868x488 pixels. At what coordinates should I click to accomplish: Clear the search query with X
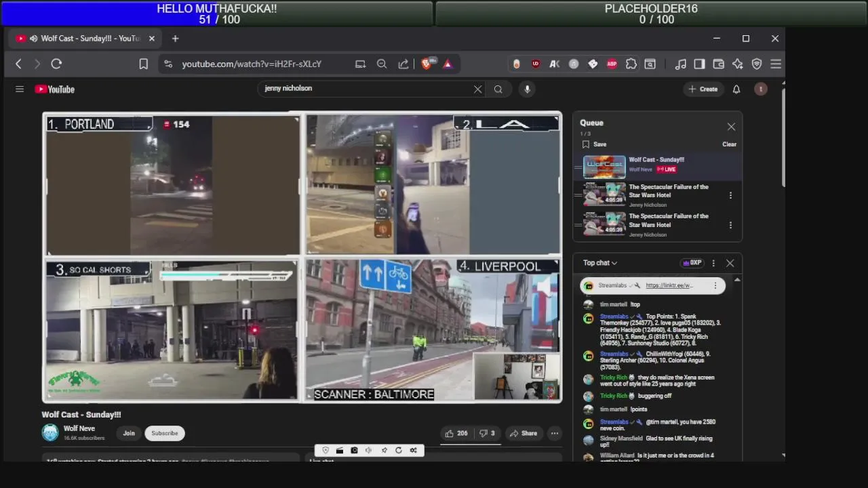point(477,89)
